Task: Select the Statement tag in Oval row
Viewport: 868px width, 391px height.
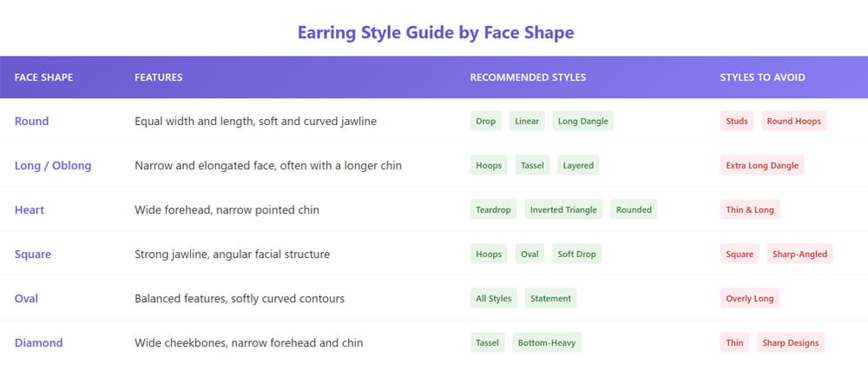Action: tap(550, 298)
